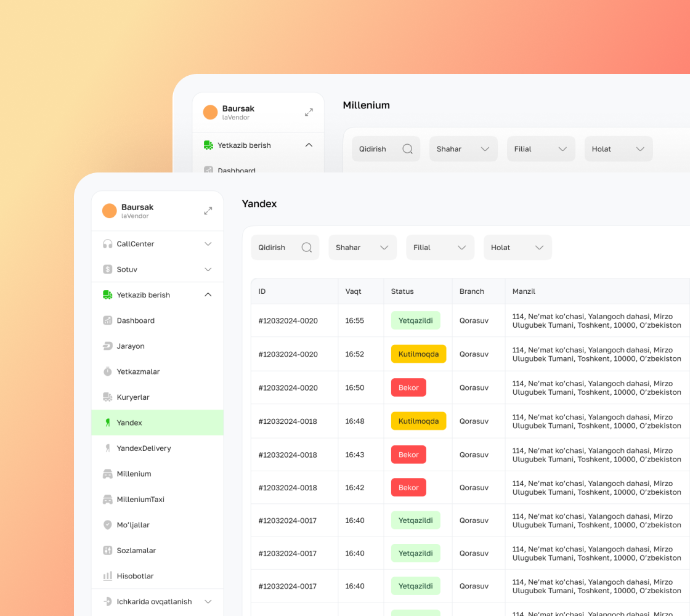Click the Bekor badge at 16:43
Screen dimensions: 690x616
408,455
